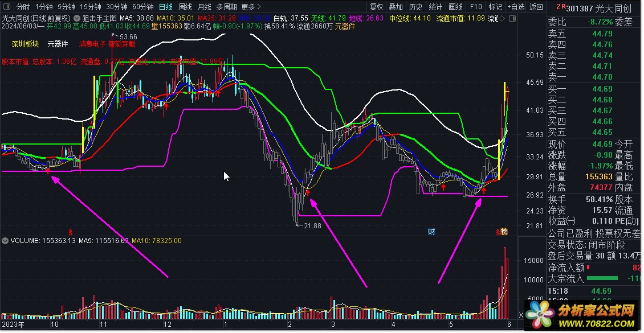Image resolution: width=644 pixels, height=333 pixels.
Task: Open the F10 company info button
Action: [x=476, y=7]
